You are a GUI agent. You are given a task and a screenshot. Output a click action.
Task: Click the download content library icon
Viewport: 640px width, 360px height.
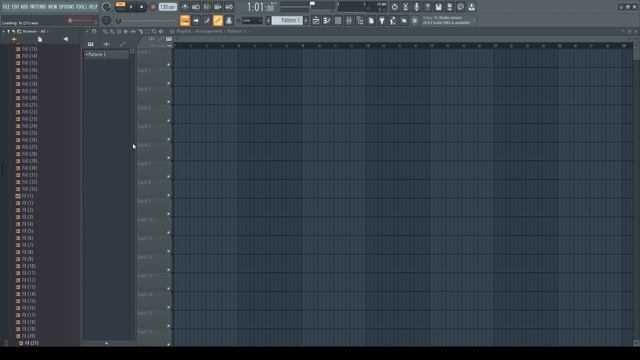[471, 7]
